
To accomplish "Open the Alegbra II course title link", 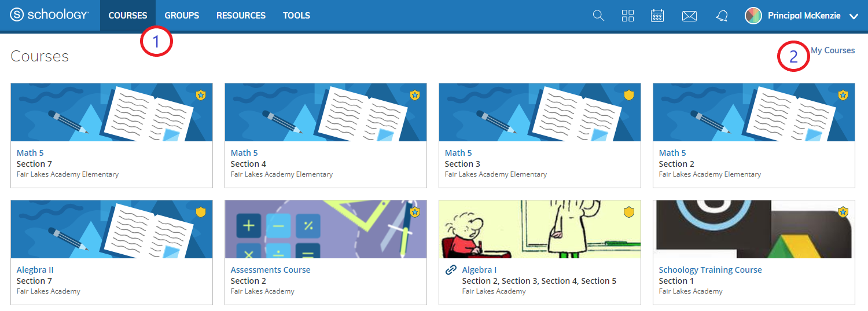I will click(35, 270).
